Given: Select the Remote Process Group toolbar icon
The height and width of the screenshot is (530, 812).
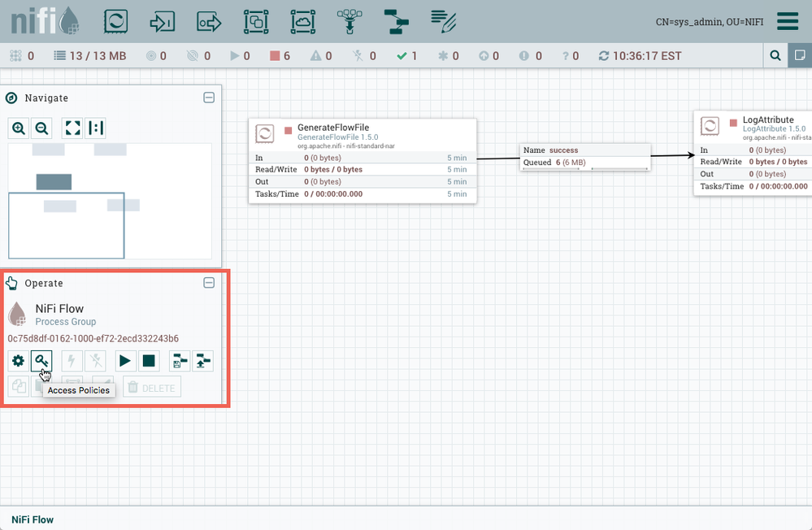Looking at the screenshot, I should click(303, 22).
